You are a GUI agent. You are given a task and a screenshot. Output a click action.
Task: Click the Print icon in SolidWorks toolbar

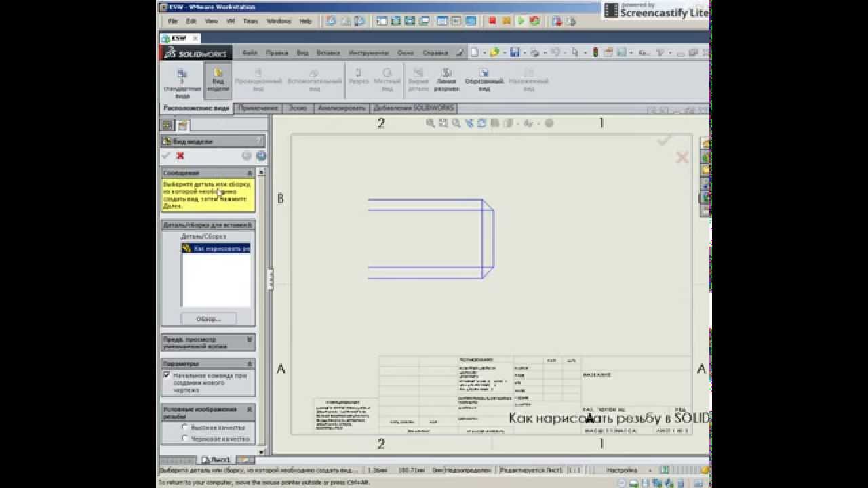(534, 52)
